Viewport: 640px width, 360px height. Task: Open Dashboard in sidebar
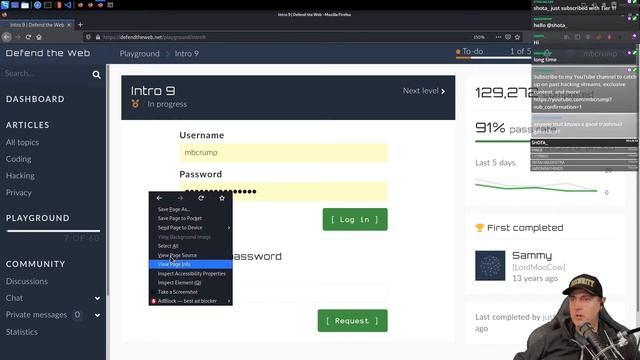pyautogui.click(x=35, y=99)
